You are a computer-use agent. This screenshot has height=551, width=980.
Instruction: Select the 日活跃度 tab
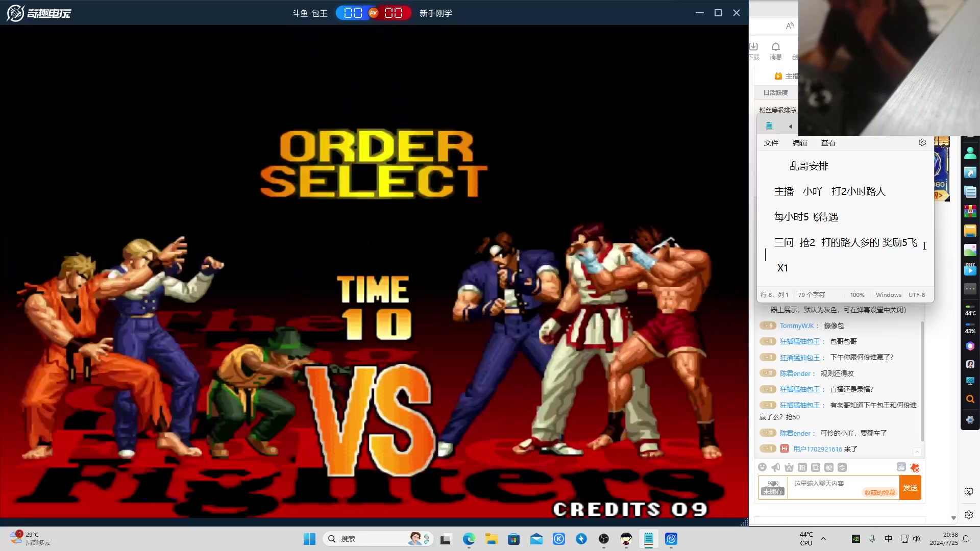click(775, 92)
